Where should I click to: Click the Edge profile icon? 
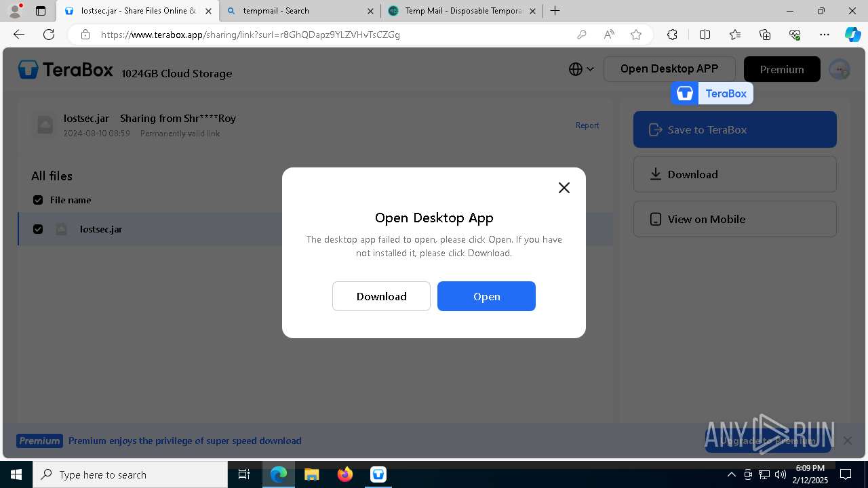click(14, 11)
